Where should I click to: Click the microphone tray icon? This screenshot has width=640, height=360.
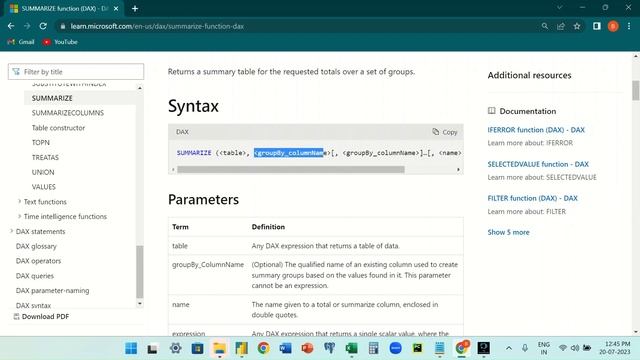pos(525,348)
